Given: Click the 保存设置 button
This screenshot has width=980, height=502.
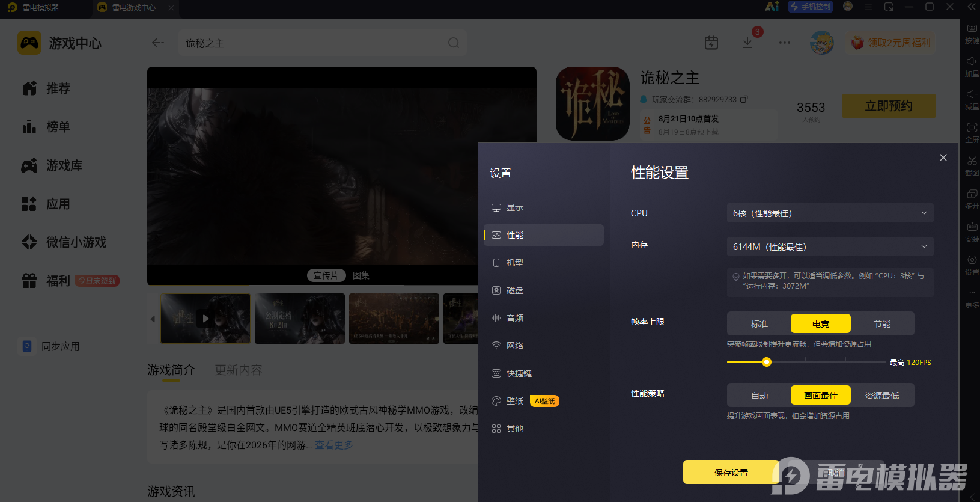Looking at the screenshot, I should 731,473.
